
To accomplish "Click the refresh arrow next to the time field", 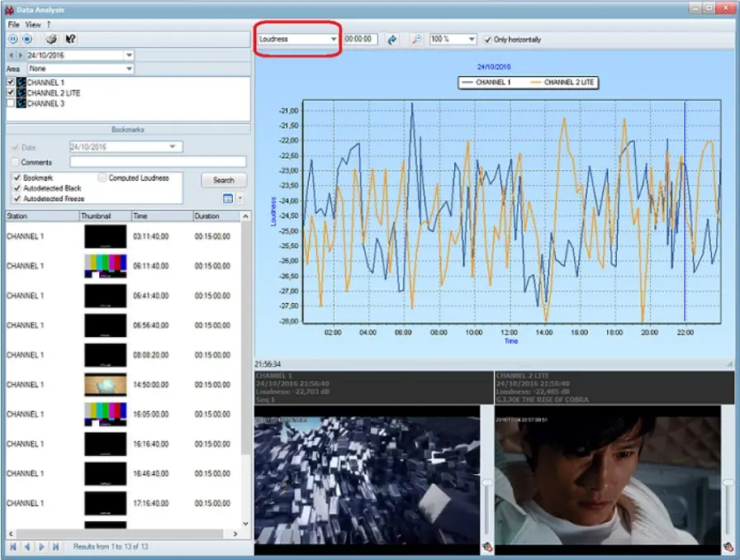I will [392, 39].
